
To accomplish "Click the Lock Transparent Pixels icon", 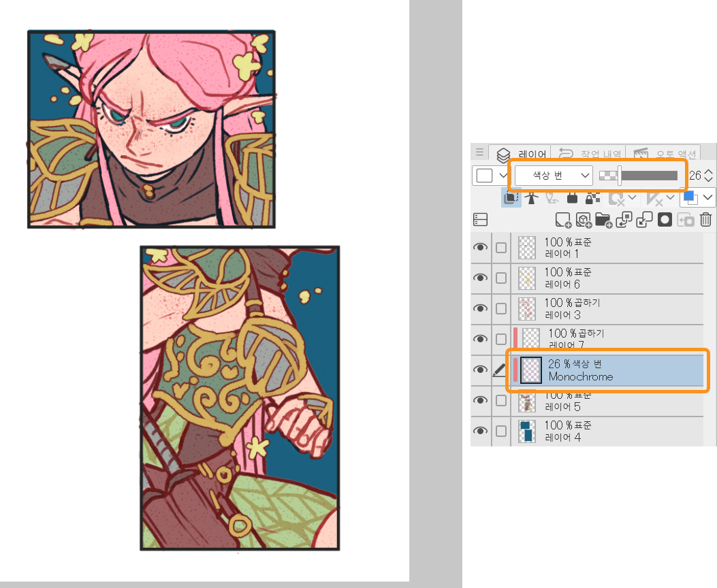I will 592,198.
